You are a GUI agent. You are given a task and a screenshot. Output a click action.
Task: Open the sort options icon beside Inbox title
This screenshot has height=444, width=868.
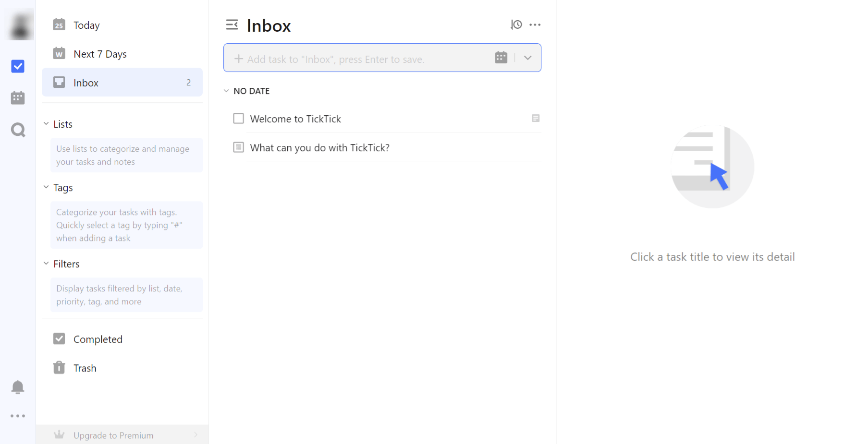pos(516,24)
